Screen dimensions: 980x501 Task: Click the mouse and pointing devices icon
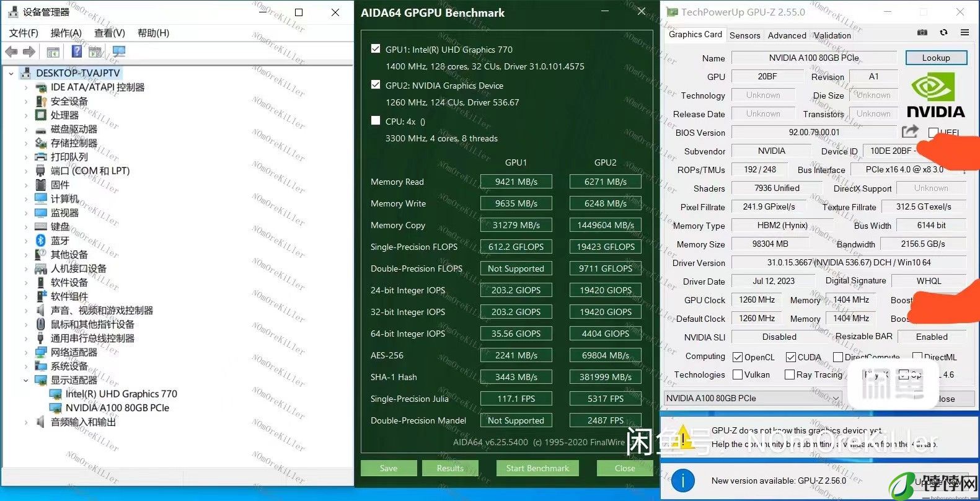click(41, 324)
